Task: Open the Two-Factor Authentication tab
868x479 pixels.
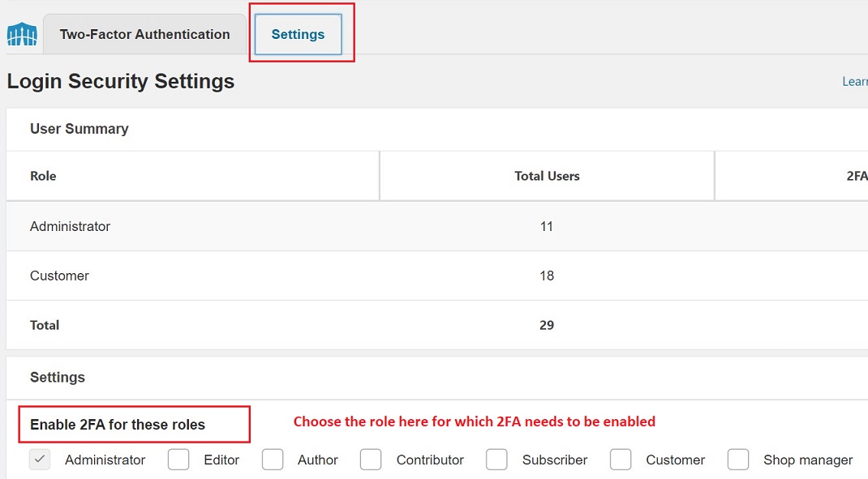Action: tap(144, 34)
